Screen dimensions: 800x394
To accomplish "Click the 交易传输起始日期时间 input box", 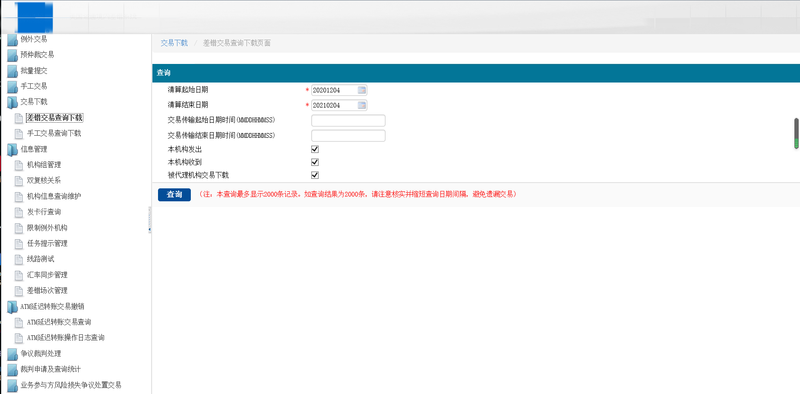I will point(348,120).
